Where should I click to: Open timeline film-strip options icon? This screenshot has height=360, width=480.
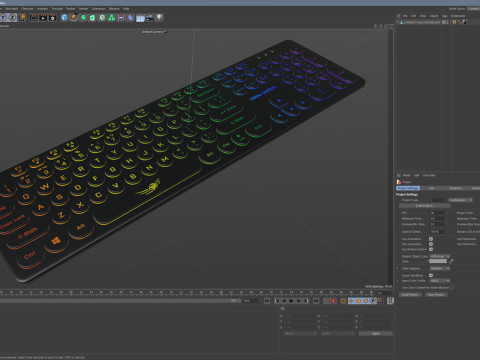(x=390, y=301)
